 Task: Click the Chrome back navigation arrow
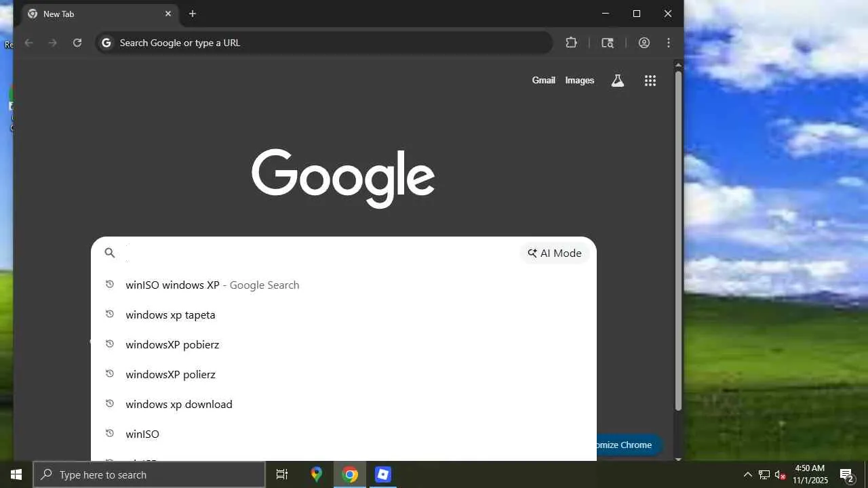pos(28,43)
